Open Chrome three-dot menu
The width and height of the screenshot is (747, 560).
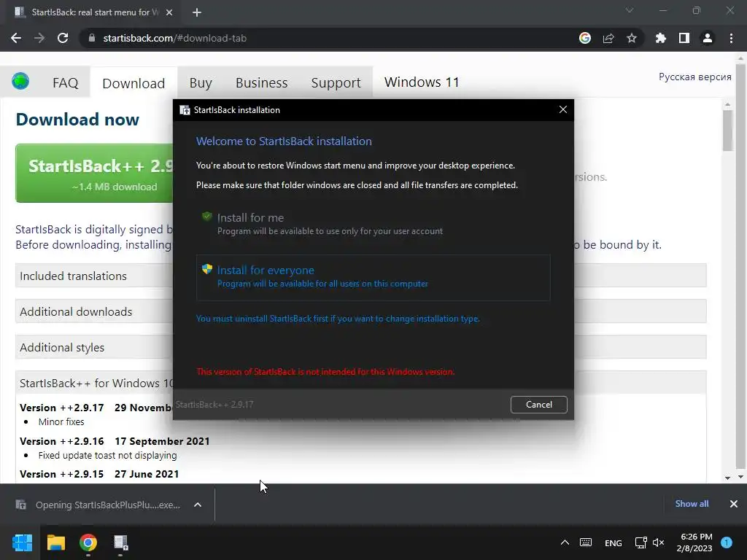(x=731, y=38)
